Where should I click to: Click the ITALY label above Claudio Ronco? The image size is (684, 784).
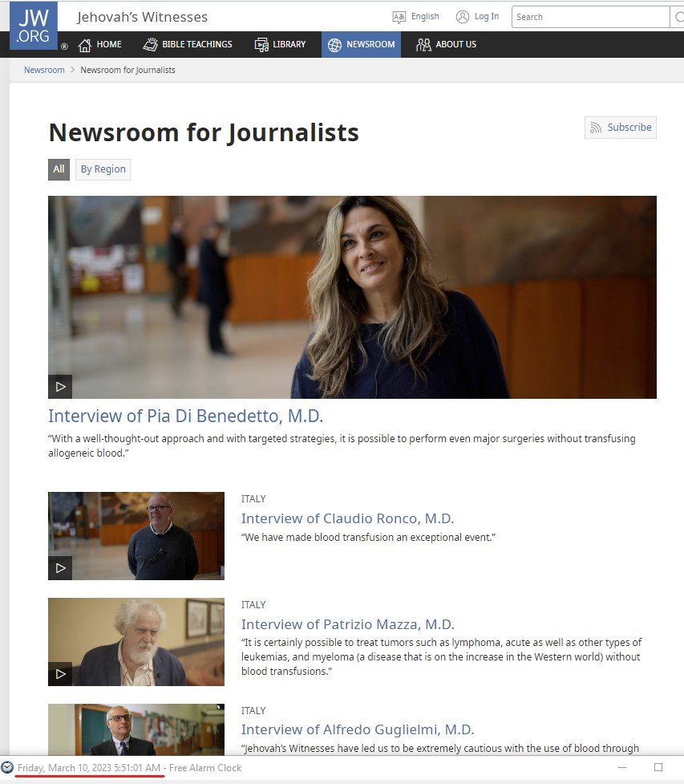click(253, 499)
